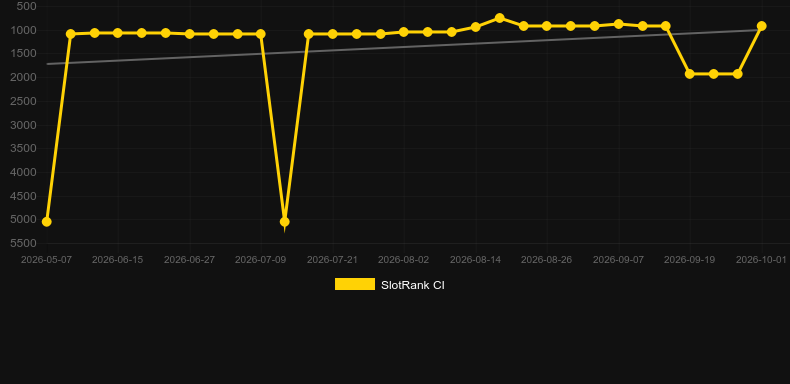Image resolution: width=790 pixels, height=384 pixels.
Task: Click the y-axis value 500
Action: point(27,7)
